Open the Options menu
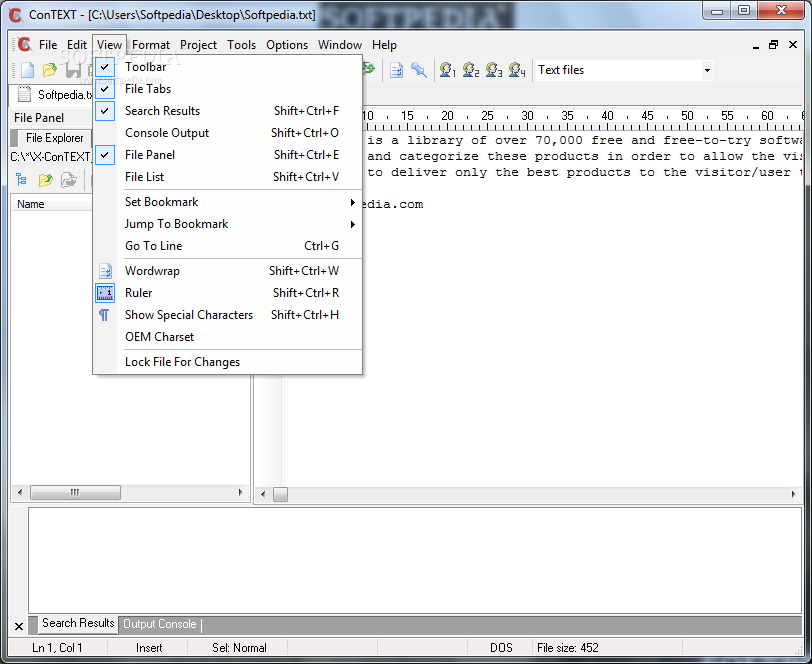 point(287,45)
